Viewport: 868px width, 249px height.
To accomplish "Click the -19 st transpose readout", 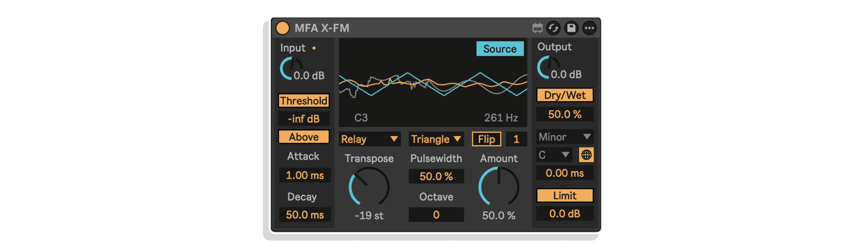I will coord(369,216).
